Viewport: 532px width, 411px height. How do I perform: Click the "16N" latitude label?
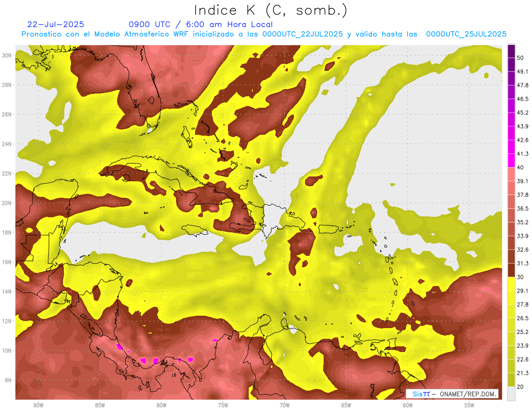point(7,262)
